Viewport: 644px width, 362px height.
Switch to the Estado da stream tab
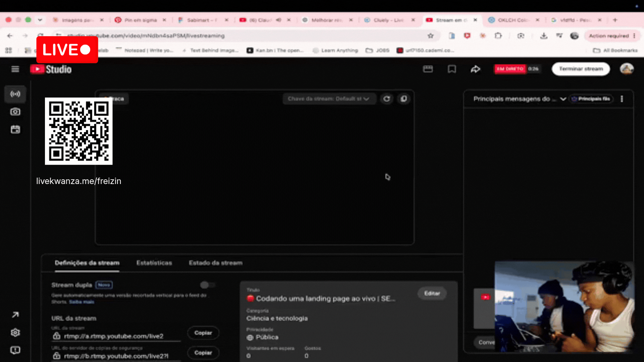[x=216, y=263]
